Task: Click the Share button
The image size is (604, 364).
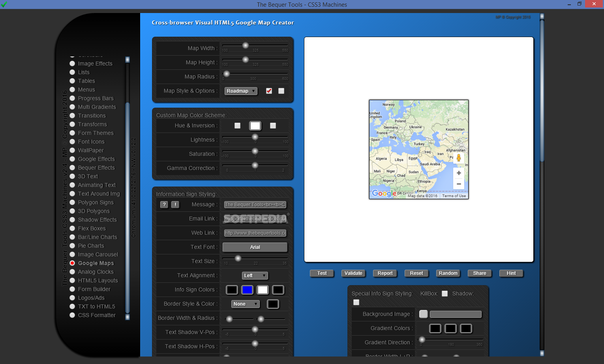Action: click(480, 273)
